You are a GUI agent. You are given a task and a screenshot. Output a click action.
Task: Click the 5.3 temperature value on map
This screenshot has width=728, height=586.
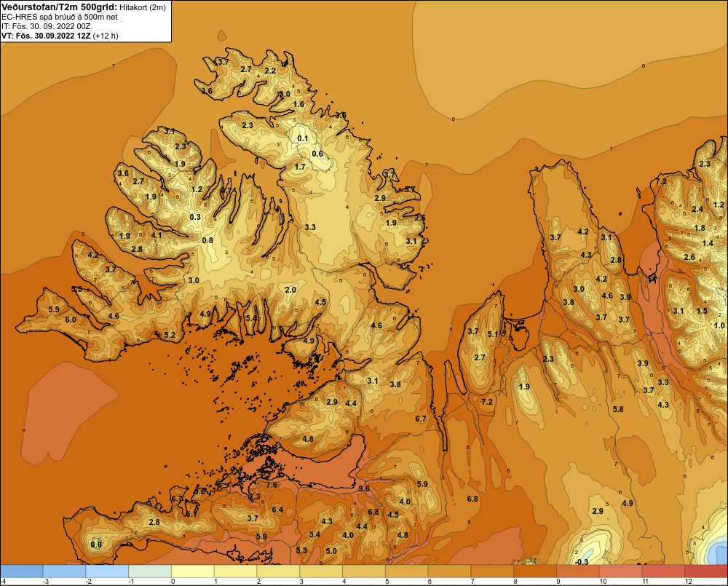pyautogui.click(x=301, y=550)
